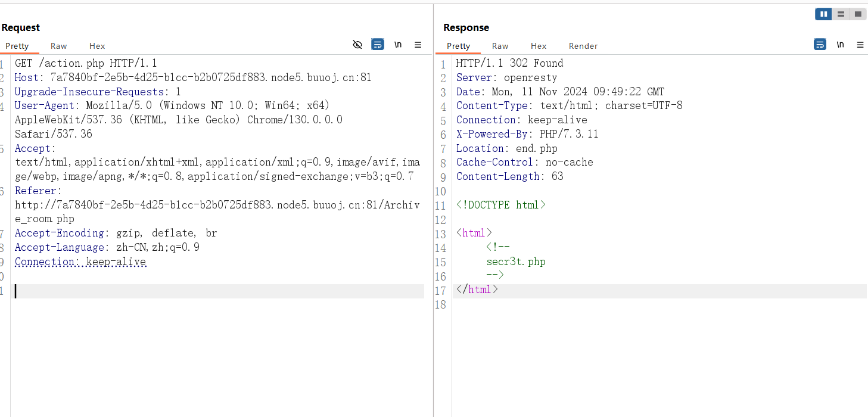Image resolution: width=868 pixels, height=417 pixels.
Task: View Response in the Hex tab
Action: [539, 46]
